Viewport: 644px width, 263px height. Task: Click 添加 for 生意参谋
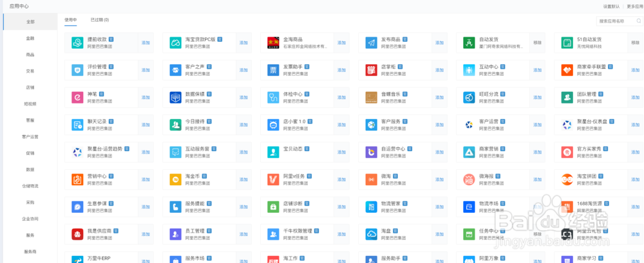pyautogui.click(x=146, y=207)
